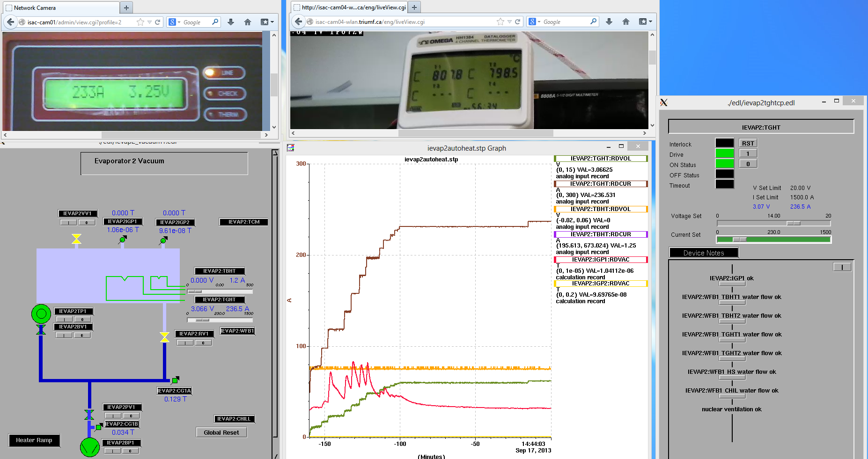Open URL history dropdown in isac-cam04 address bar

(x=509, y=22)
